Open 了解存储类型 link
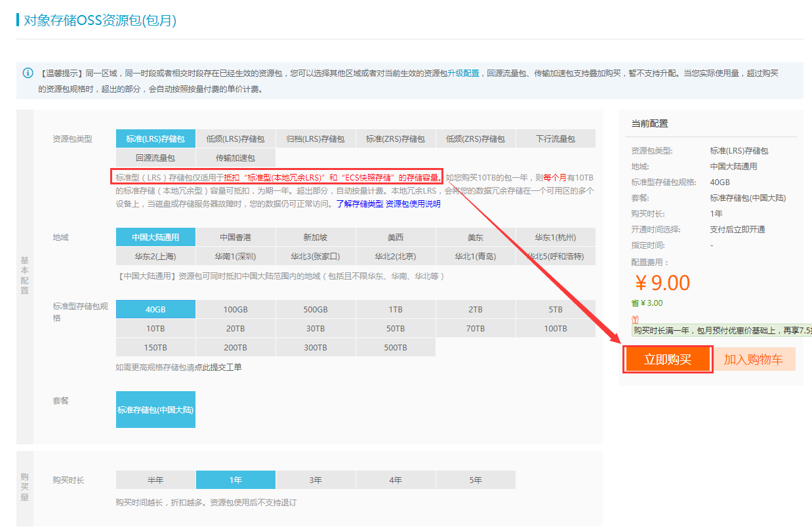Screen dimensions: 812x529 [359, 204]
